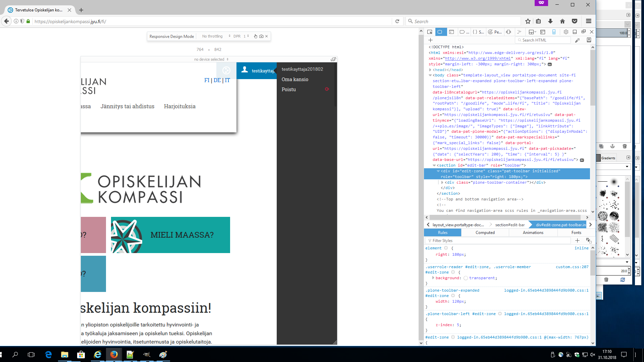
Task: Dock devtools to bottom of window
Action: tap(575, 32)
